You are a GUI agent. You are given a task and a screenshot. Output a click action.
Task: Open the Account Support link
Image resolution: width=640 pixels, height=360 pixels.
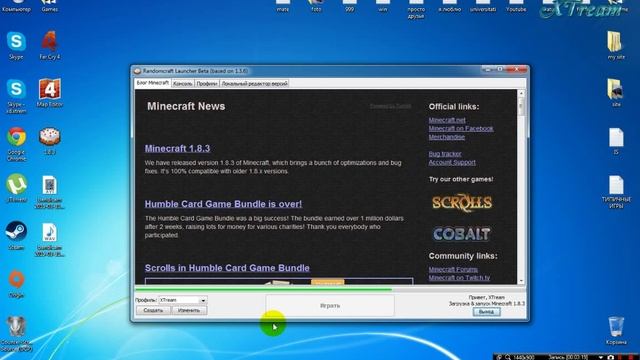point(452,162)
